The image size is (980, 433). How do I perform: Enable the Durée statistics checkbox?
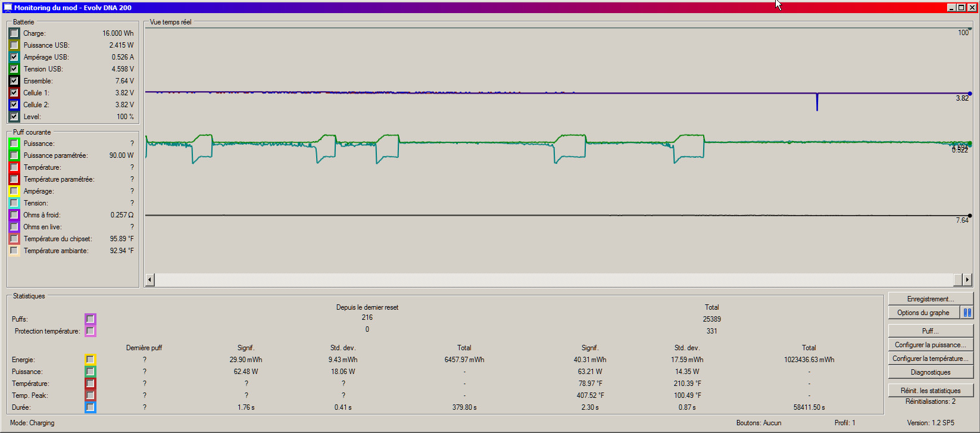pyautogui.click(x=90, y=407)
